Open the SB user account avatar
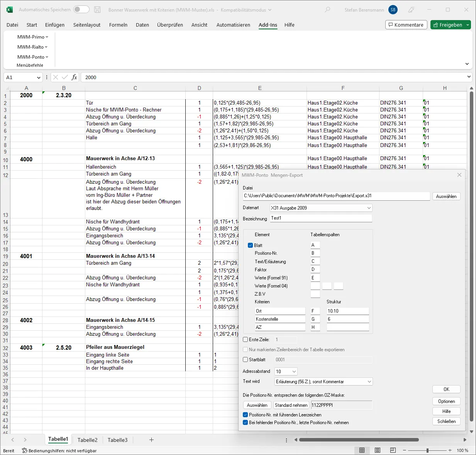 click(x=393, y=10)
